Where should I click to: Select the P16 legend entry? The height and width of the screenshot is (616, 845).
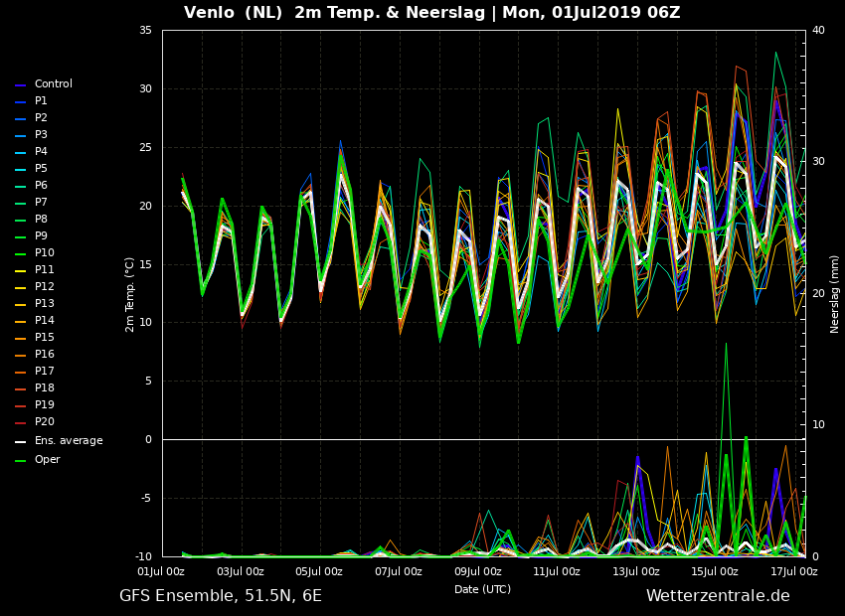(35, 354)
